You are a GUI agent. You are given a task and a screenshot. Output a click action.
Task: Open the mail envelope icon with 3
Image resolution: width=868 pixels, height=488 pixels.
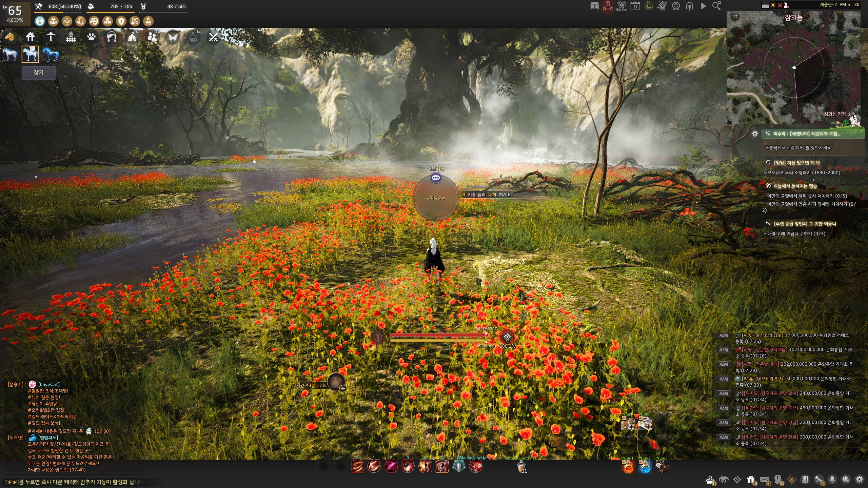pos(765,480)
